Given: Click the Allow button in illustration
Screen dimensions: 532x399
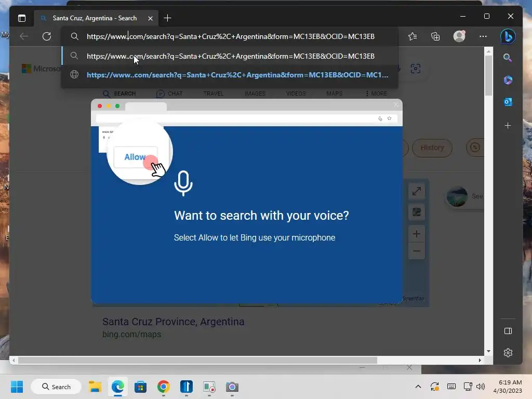Looking at the screenshot, I should pos(136,157).
